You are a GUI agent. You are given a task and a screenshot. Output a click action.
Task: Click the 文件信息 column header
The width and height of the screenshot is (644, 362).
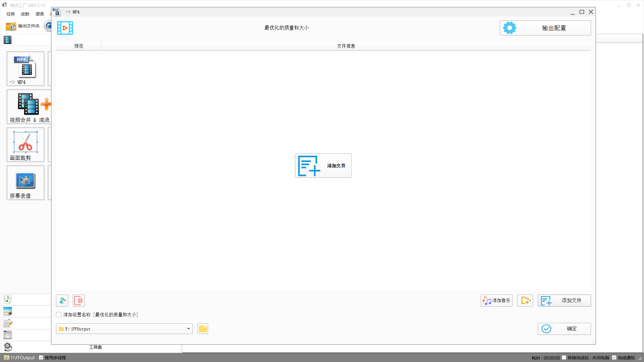pyautogui.click(x=346, y=46)
